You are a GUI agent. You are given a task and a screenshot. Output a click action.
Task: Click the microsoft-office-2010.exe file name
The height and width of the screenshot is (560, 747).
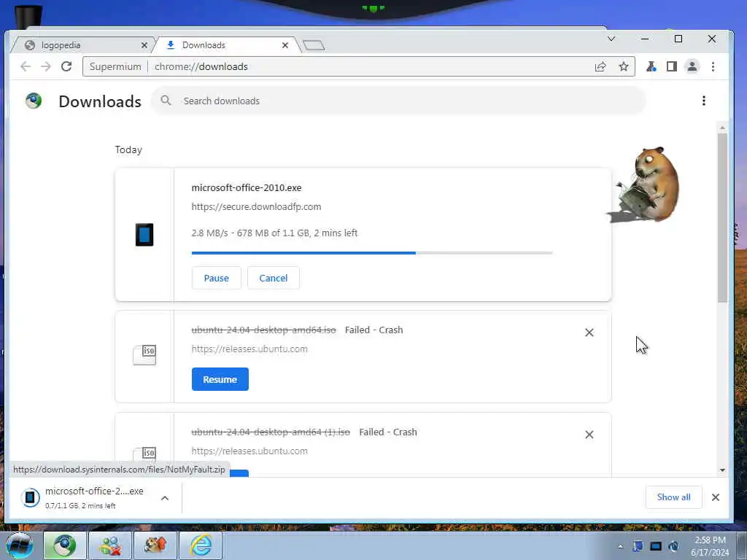pos(247,187)
